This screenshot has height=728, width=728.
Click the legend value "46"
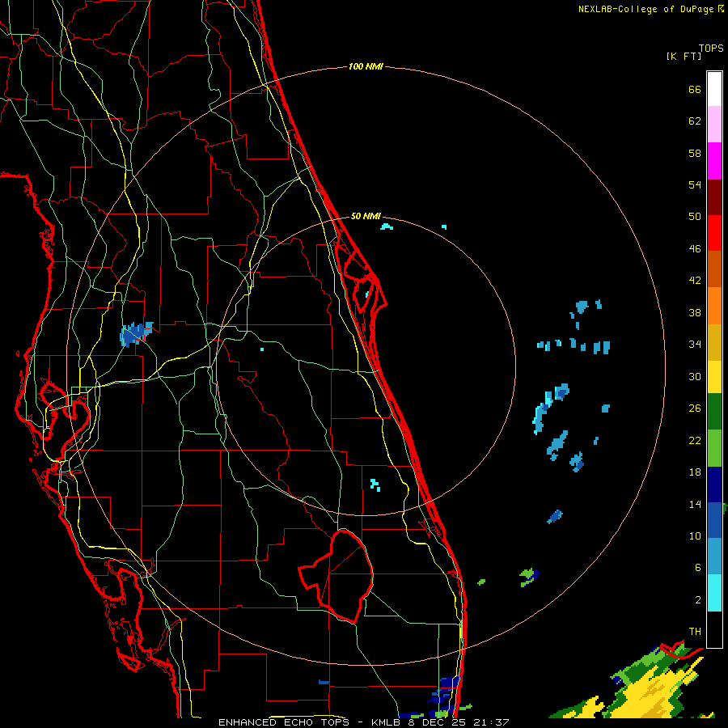click(x=695, y=249)
